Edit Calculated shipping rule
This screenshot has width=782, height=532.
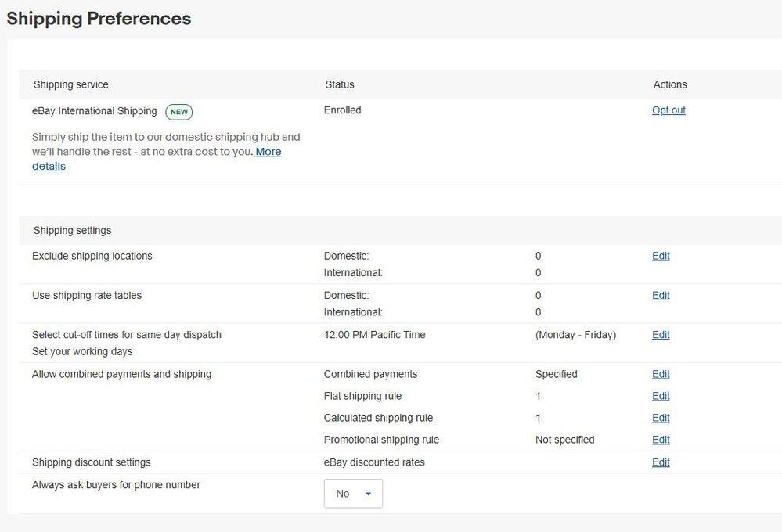click(661, 418)
